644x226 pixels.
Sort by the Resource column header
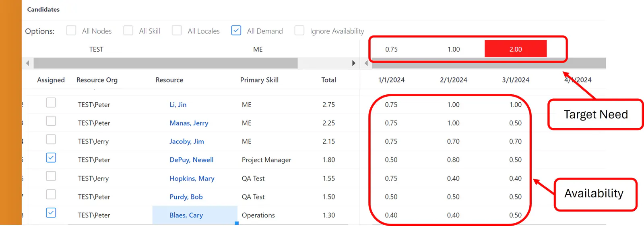point(169,80)
